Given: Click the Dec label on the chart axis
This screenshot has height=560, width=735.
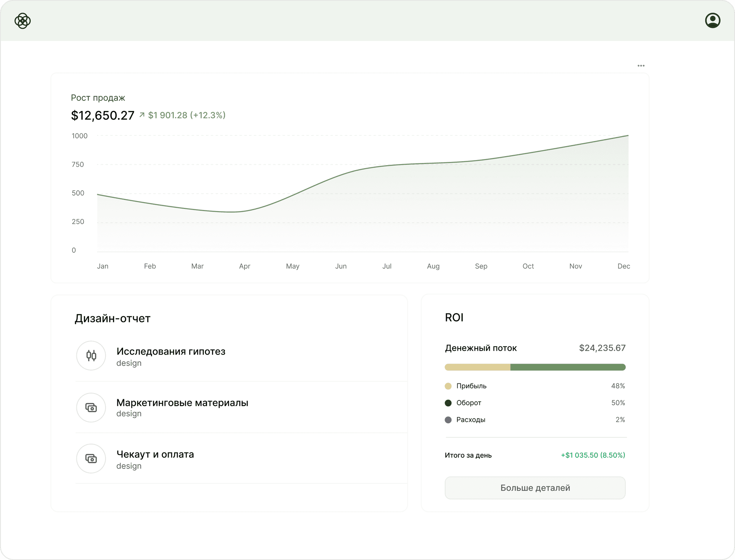Looking at the screenshot, I should 624,266.
